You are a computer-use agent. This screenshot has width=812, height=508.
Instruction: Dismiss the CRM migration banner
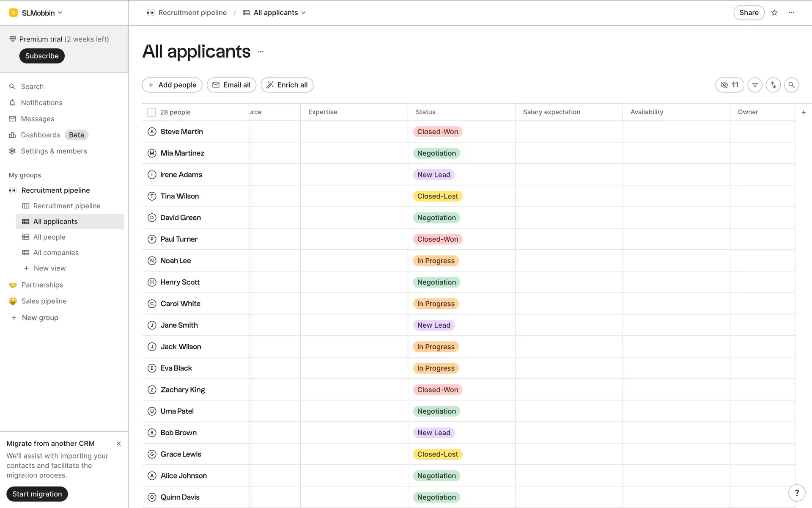[118, 444]
